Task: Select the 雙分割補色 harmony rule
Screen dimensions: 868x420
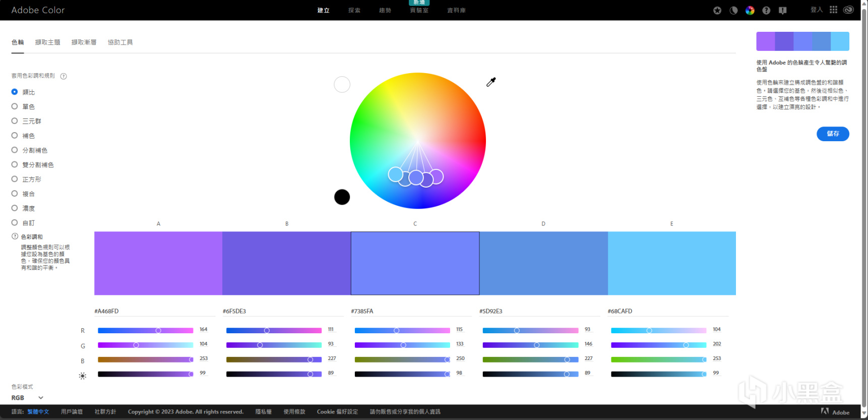Action: click(x=33, y=164)
